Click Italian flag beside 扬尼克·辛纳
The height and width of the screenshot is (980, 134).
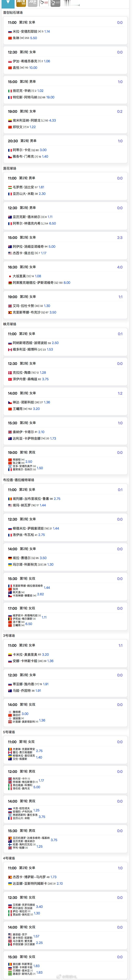pos(10,91)
